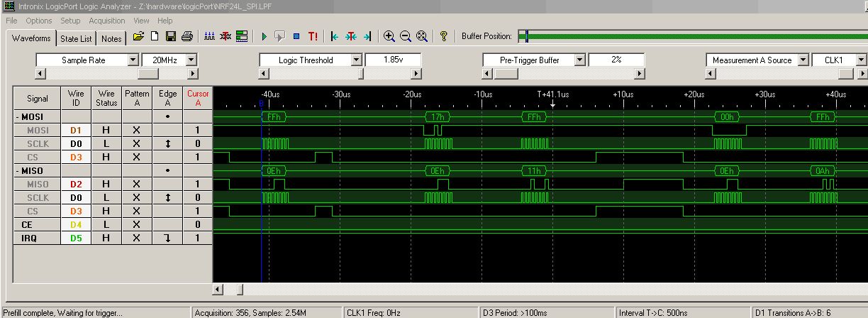The image size is (868, 318).
Task: Click the Open file folder icon
Action: (138, 36)
